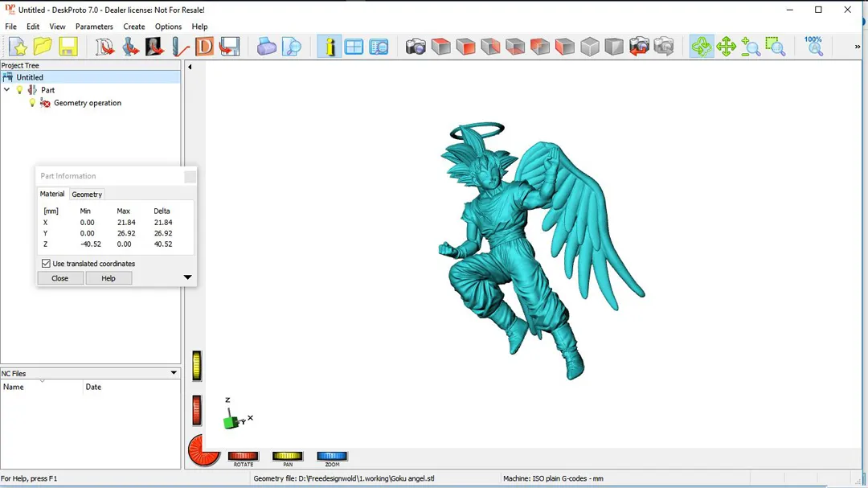Image resolution: width=868 pixels, height=488 pixels.
Task: Click the XYZ orientation axis indicator
Action: point(238,413)
